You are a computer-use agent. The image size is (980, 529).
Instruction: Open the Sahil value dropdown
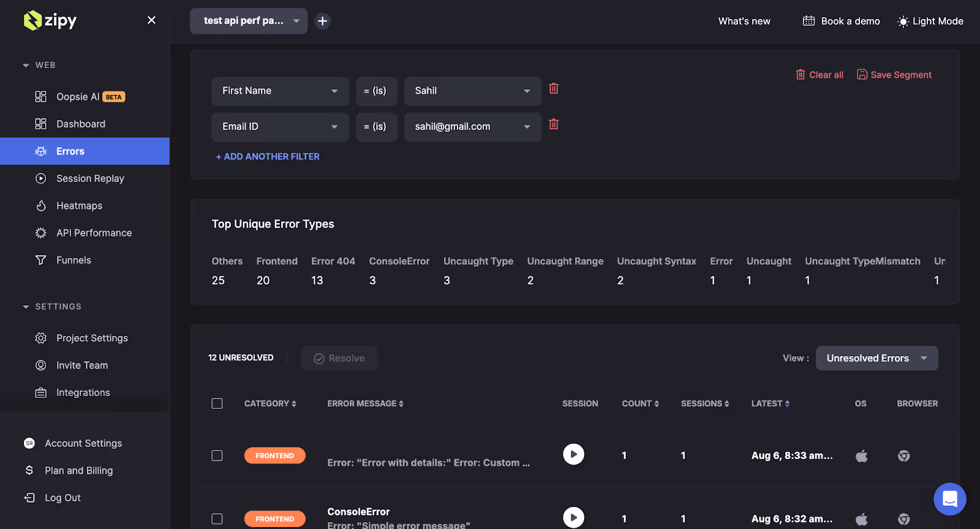tap(472, 91)
